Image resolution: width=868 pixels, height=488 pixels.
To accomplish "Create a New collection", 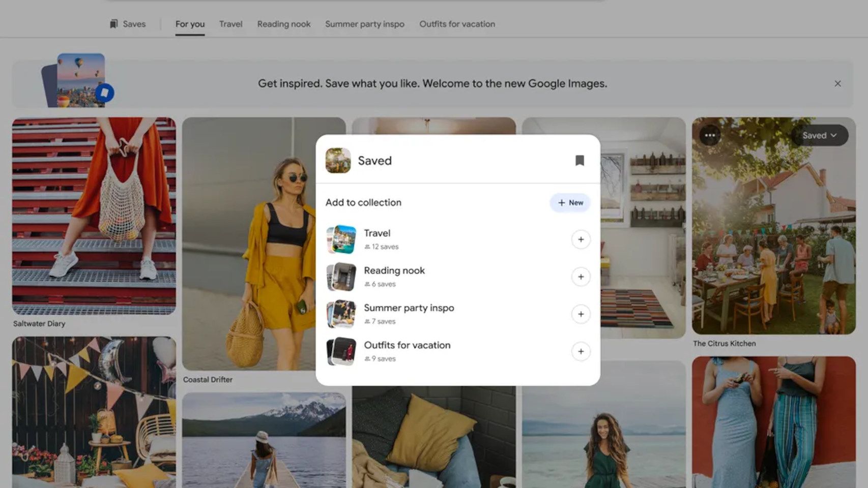I will click(570, 202).
